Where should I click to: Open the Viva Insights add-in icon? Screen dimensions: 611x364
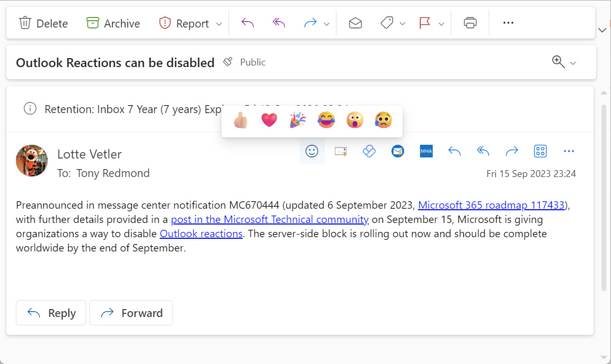coord(369,151)
